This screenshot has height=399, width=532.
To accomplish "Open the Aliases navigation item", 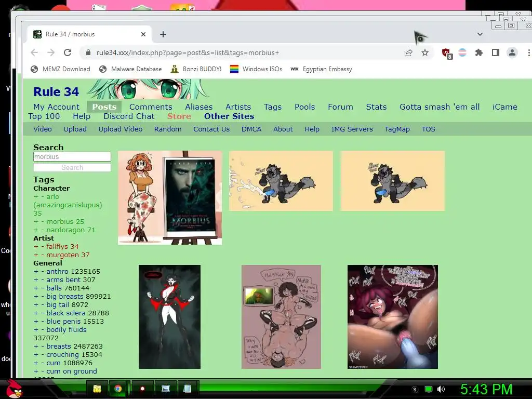I will [199, 107].
